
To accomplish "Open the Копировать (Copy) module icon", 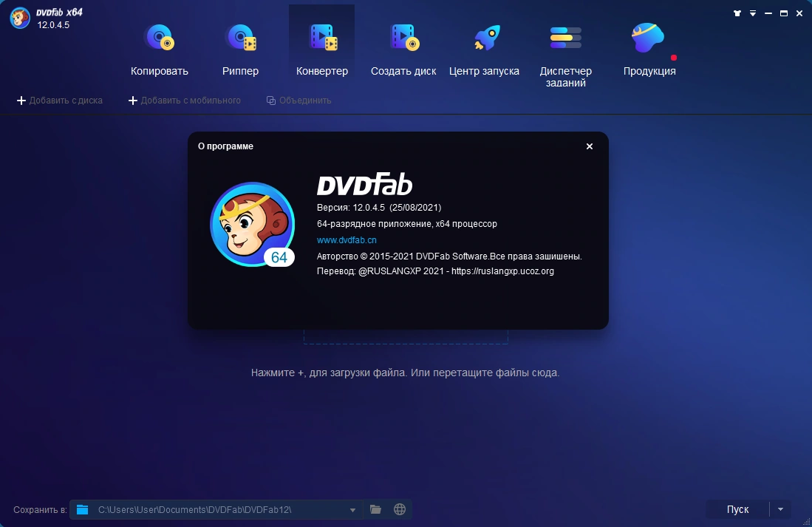I will coord(160,38).
